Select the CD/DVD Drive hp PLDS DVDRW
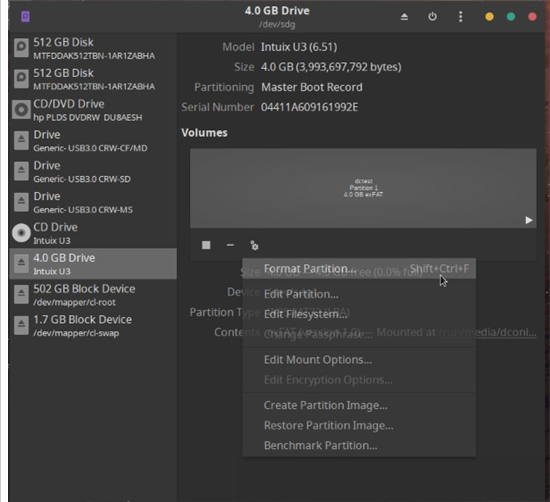Image resolution: width=550 pixels, height=502 pixels. [93, 110]
